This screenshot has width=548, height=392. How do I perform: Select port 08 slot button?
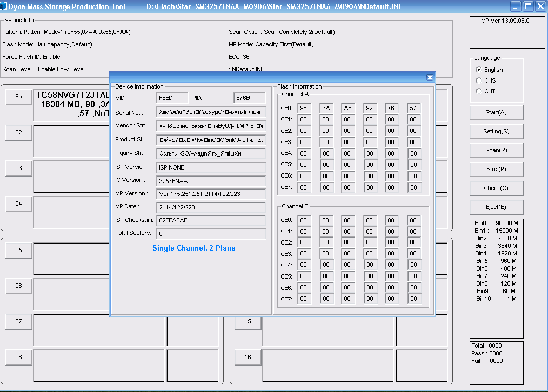coord(19,357)
